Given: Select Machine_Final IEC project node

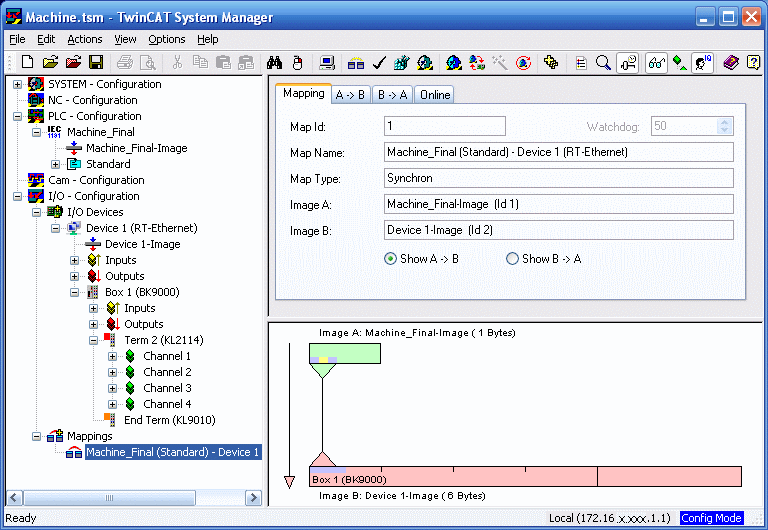Looking at the screenshot, I should 100,132.
